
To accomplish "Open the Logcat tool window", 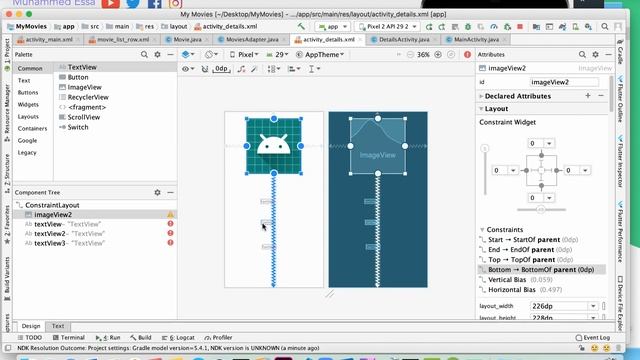I will click(178, 338).
